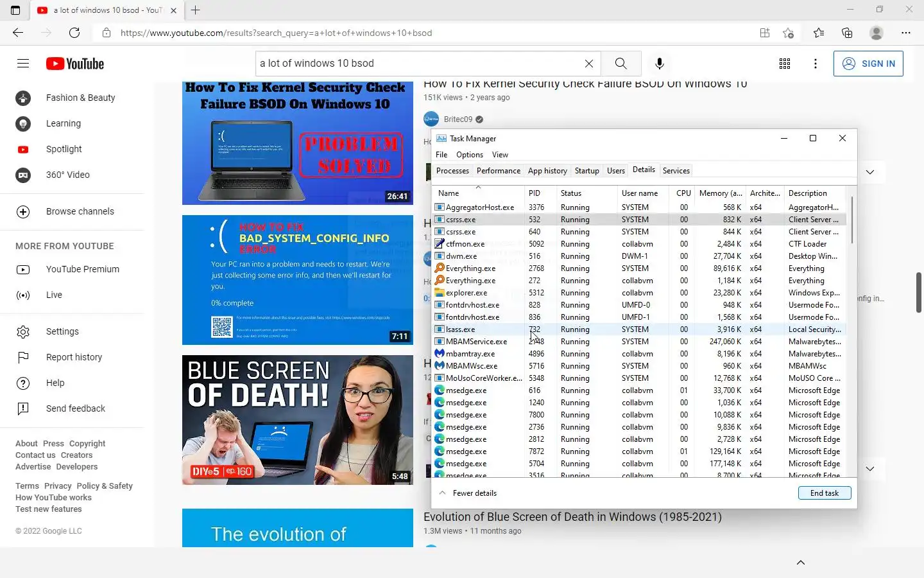Image resolution: width=924 pixels, height=578 pixels.
Task: Select the ctfmon.exe process row
Action: click(639, 244)
